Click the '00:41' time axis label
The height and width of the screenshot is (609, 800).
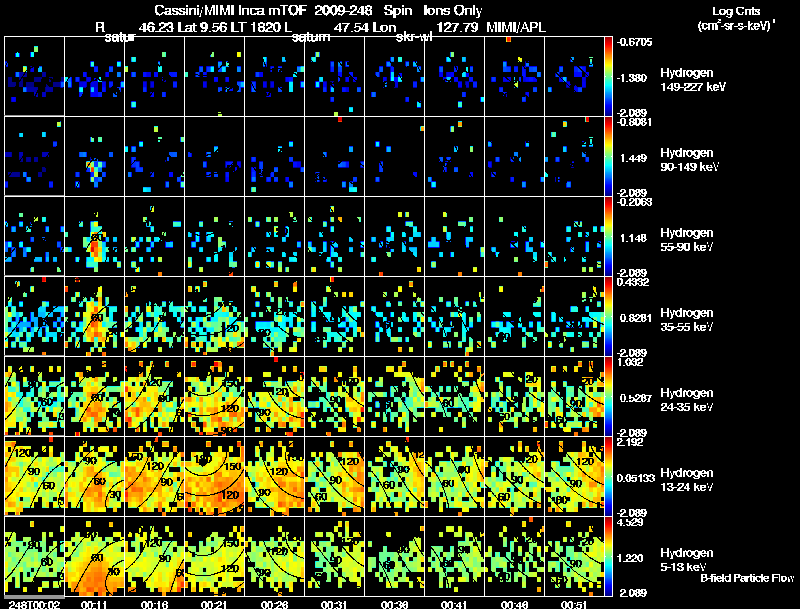[x=454, y=604]
